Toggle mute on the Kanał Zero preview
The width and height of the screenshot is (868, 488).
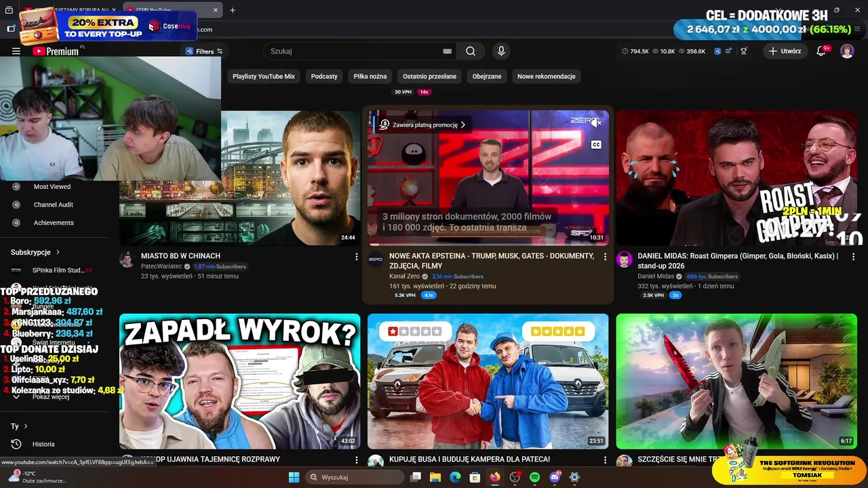click(595, 123)
